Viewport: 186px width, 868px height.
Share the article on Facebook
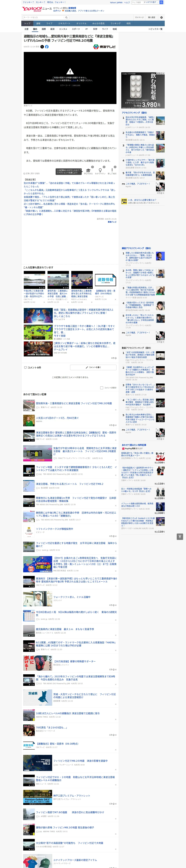click(x=47, y=47)
